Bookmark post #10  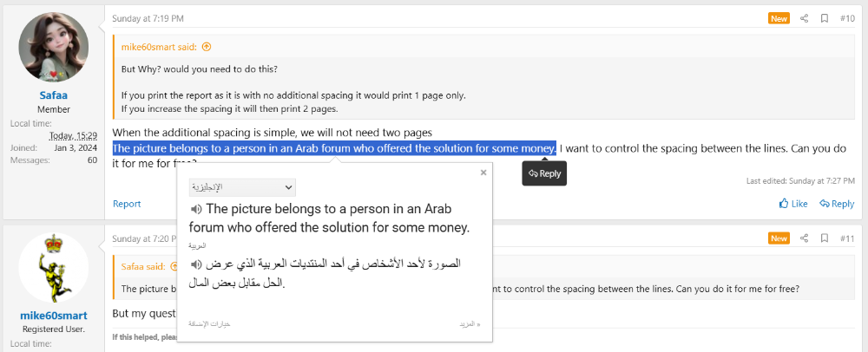825,18
